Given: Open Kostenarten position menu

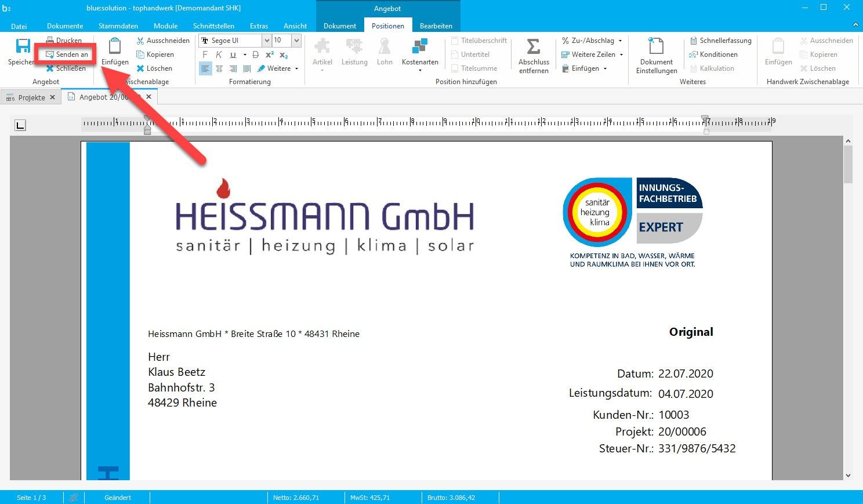Looking at the screenshot, I should 420,55.
